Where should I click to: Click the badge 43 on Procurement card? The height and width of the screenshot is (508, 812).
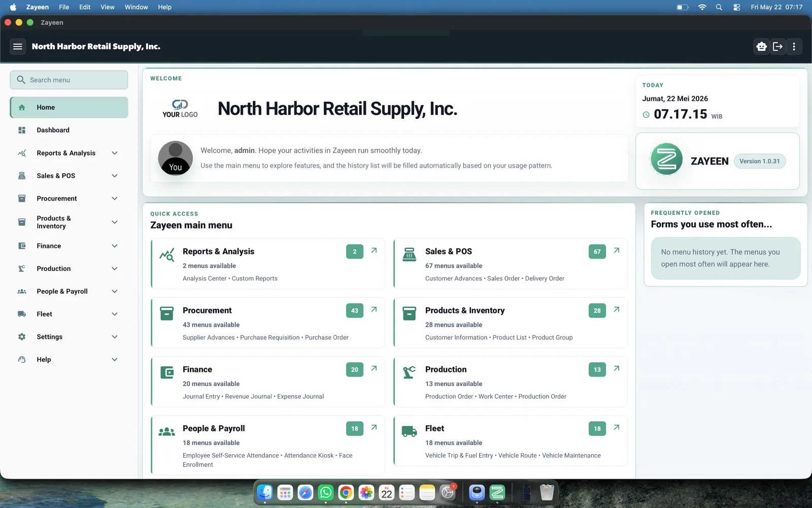(355, 310)
